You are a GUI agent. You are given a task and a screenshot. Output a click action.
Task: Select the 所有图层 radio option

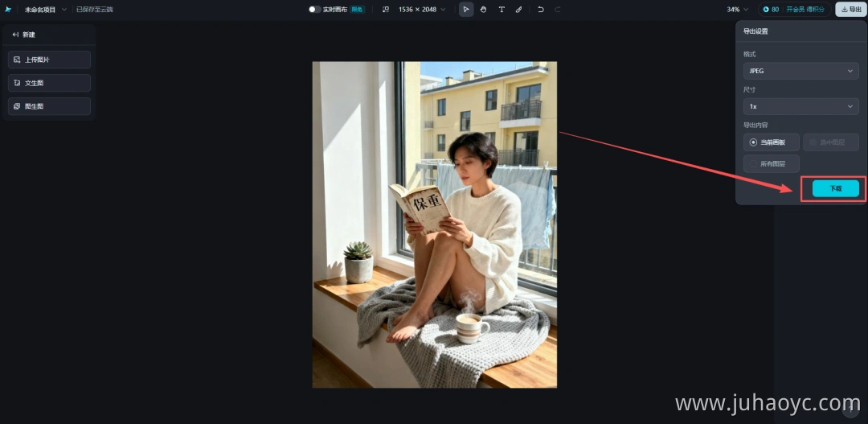click(x=771, y=163)
